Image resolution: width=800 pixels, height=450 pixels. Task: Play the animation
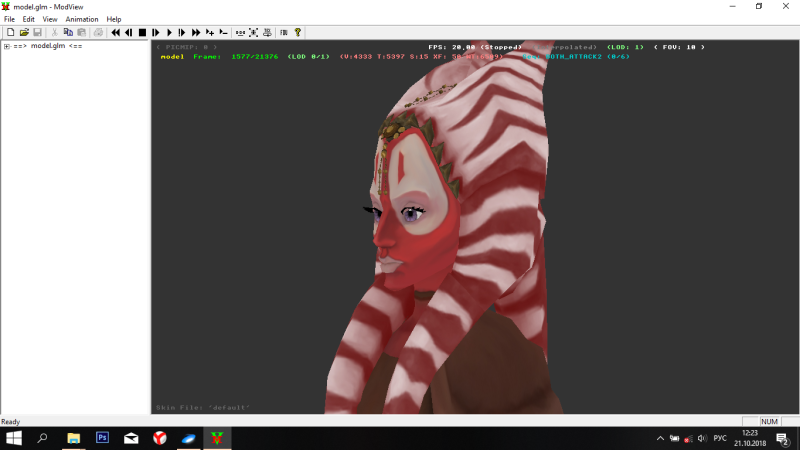(169, 32)
